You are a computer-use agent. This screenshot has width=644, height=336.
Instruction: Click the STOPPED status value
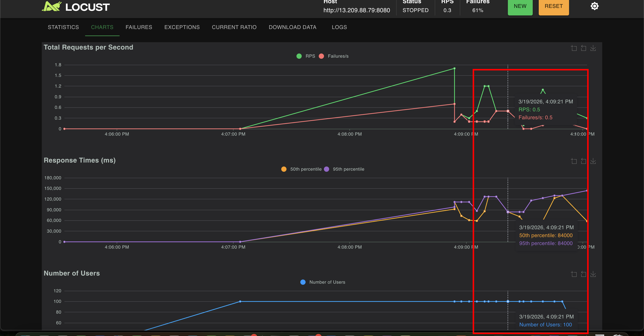(x=416, y=10)
